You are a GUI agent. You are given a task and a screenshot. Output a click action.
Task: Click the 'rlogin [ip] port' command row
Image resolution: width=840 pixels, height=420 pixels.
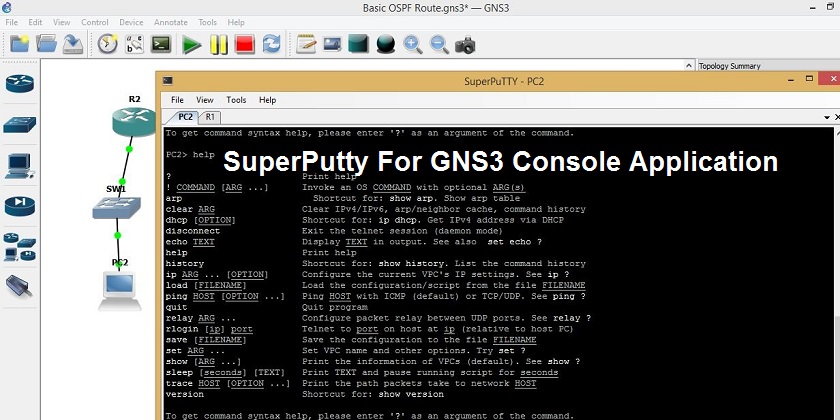[x=370, y=329]
